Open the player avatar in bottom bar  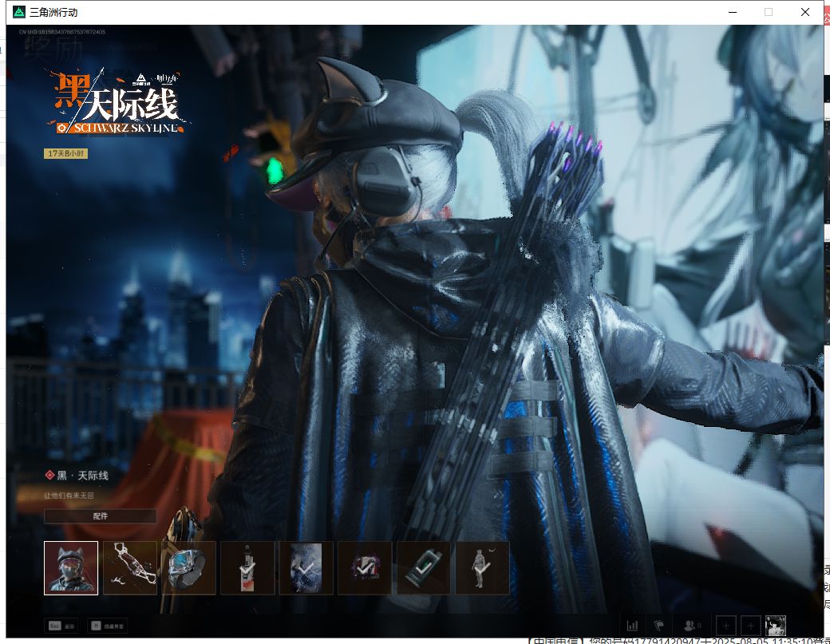click(x=776, y=626)
